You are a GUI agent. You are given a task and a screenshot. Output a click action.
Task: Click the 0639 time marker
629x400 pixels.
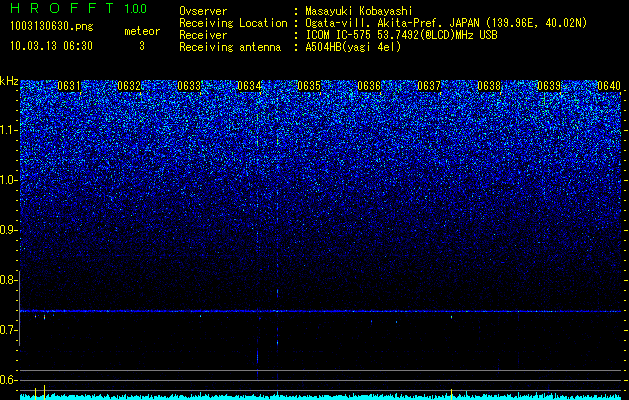point(549,86)
